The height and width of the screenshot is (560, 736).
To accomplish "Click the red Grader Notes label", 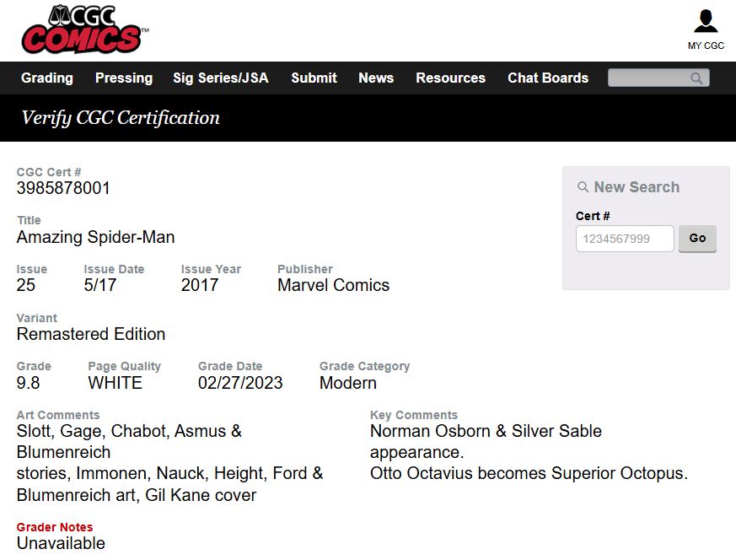I will pos(55,527).
